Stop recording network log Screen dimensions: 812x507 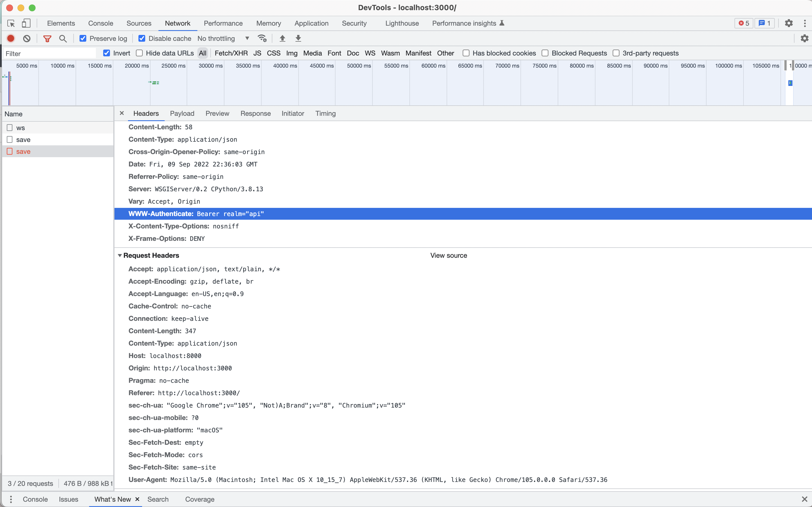pyautogui.click(x=11, y=39)
